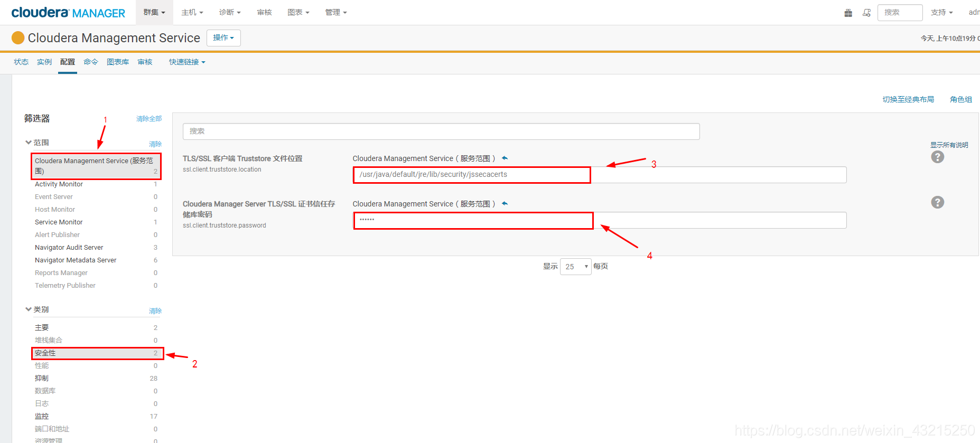Click the Truststore file location input field
The image size is (980, 443).
tap(600, 175)
